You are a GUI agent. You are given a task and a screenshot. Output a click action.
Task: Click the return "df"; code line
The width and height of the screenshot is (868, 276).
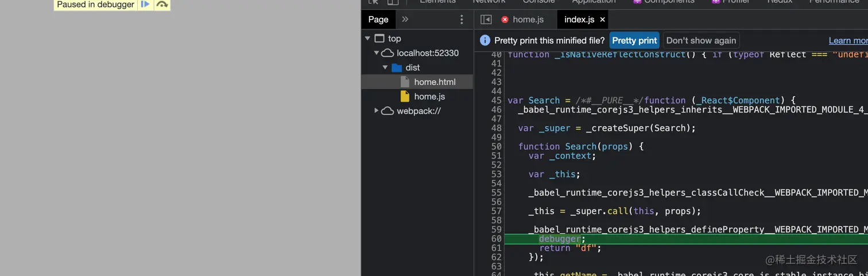tap(570, 248)
